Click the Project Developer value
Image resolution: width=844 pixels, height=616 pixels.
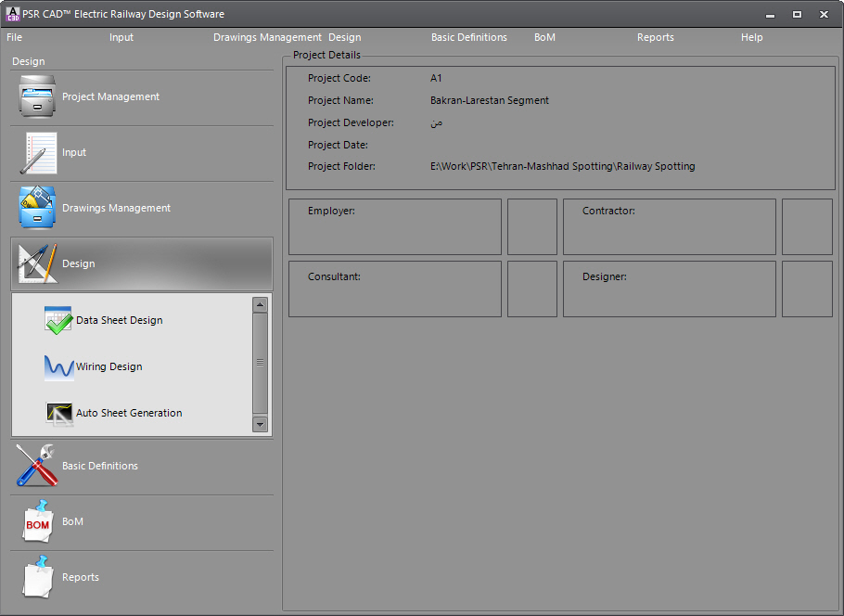tap(437, 122)
